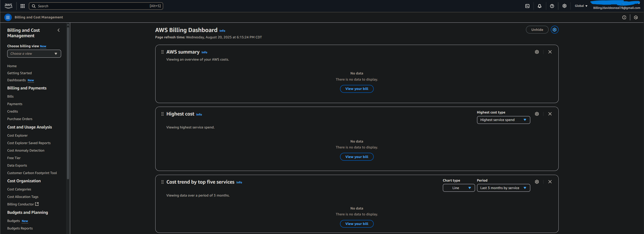Launch CloudShell from the top bar
Screen dimensions: 644x234
527,6
